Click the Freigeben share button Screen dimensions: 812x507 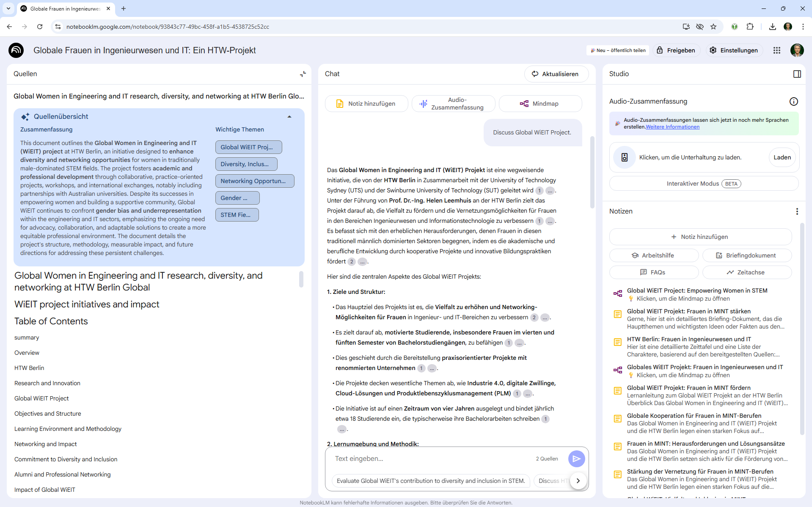(676, 50)
